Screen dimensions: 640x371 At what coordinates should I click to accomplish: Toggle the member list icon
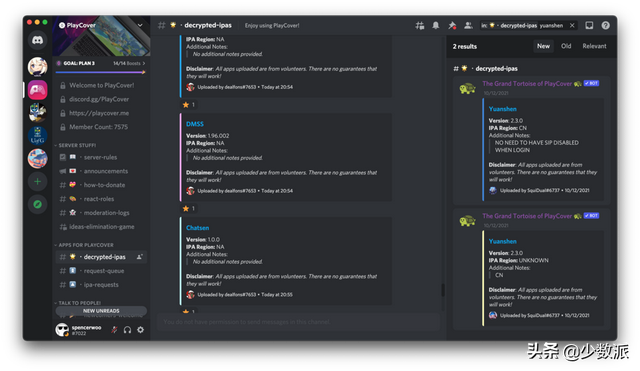click(468, 26)
